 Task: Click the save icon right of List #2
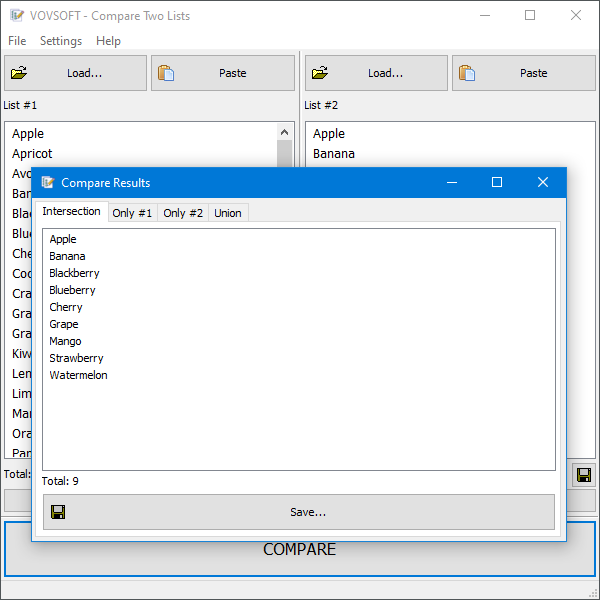pyautogui.click(x=583, y=476)
